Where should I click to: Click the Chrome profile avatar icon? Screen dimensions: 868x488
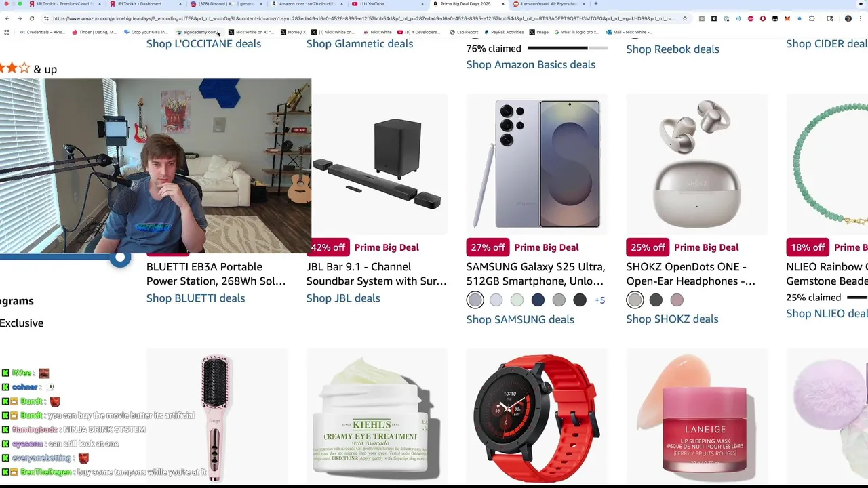848,18
